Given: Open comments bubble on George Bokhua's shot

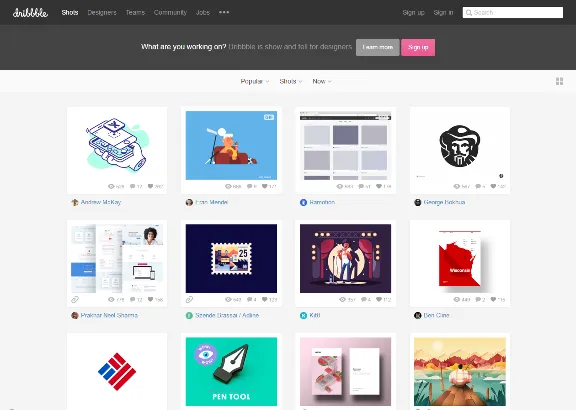Looking at the screenshot, I should 478,186.
